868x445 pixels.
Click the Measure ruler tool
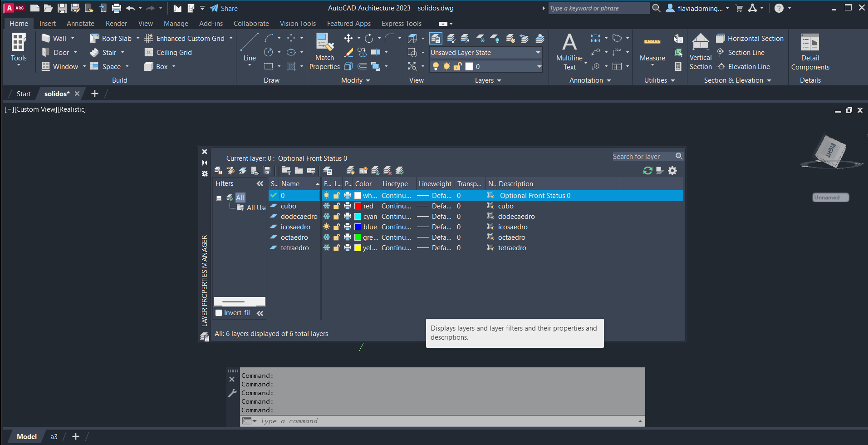[652, 49]
